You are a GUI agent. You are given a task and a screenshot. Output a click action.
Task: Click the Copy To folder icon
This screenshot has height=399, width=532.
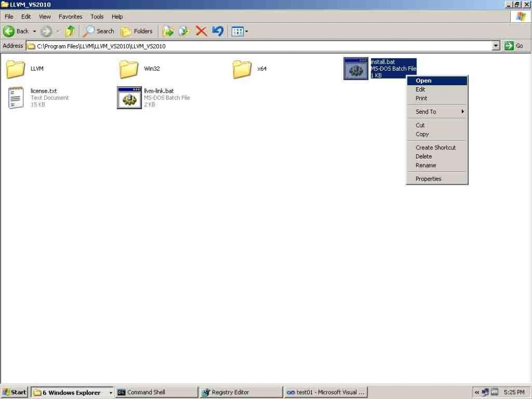click(184, 31)
